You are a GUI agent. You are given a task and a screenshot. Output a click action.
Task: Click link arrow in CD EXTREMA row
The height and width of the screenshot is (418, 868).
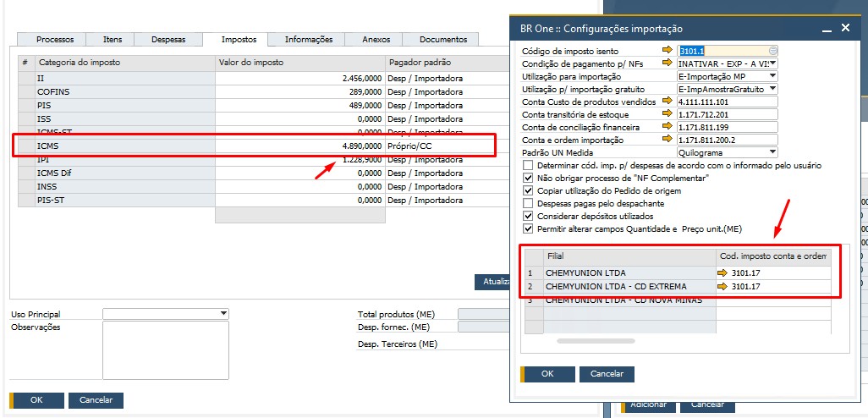pyautogui.click(x=722, y=287)
